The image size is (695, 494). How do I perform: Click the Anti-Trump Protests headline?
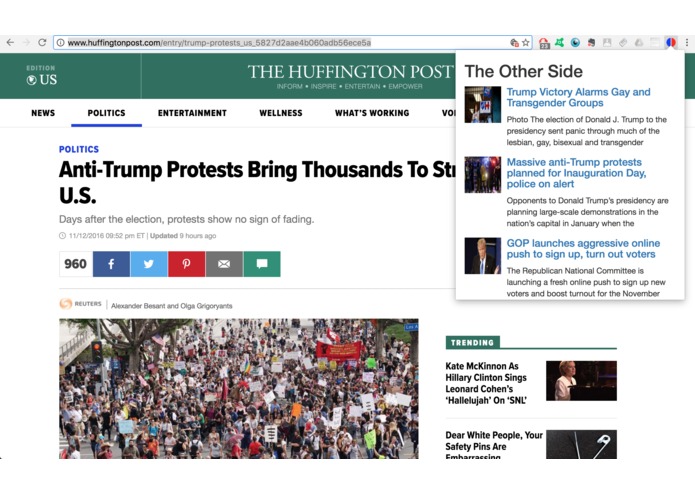click(257, 182)
